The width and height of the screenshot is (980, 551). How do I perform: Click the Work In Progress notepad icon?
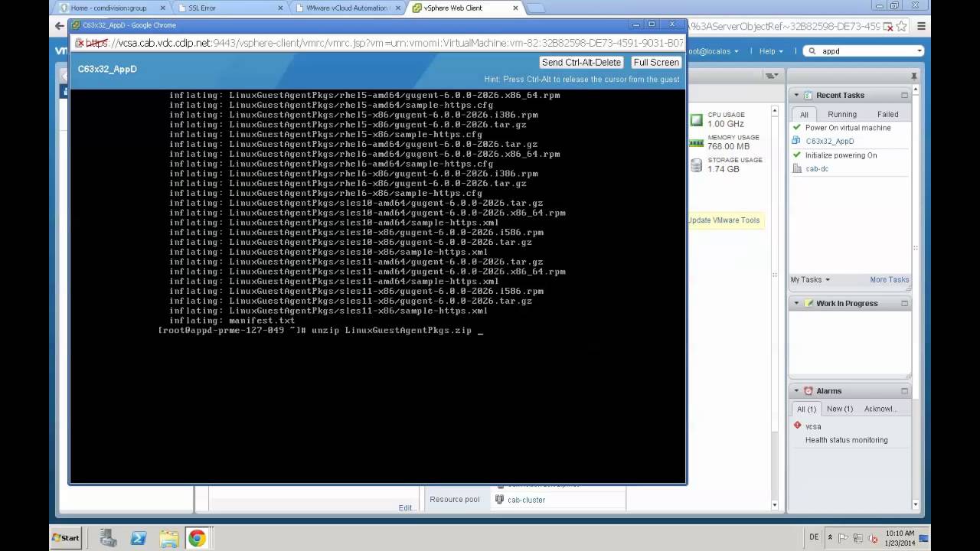point(808,303)
